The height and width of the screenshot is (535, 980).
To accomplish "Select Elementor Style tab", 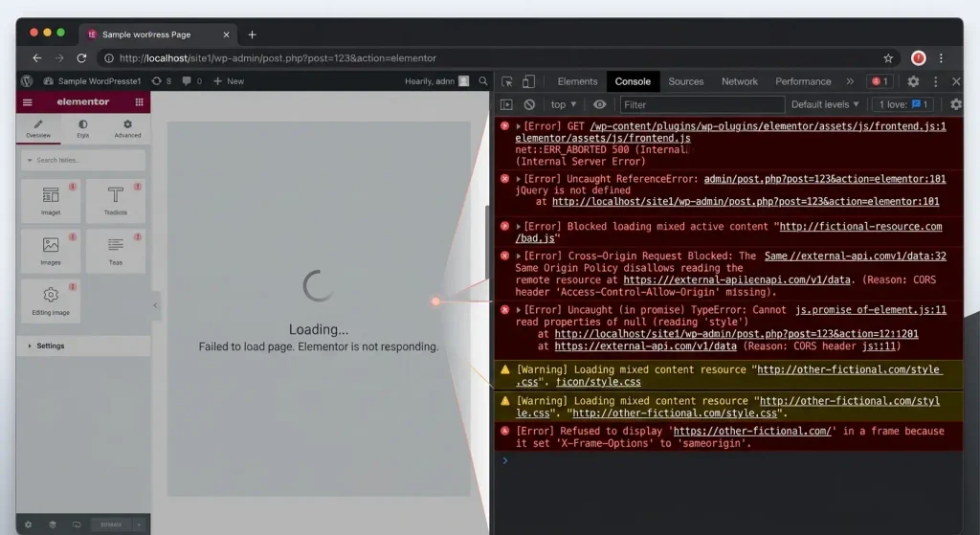I will (82, 129).
